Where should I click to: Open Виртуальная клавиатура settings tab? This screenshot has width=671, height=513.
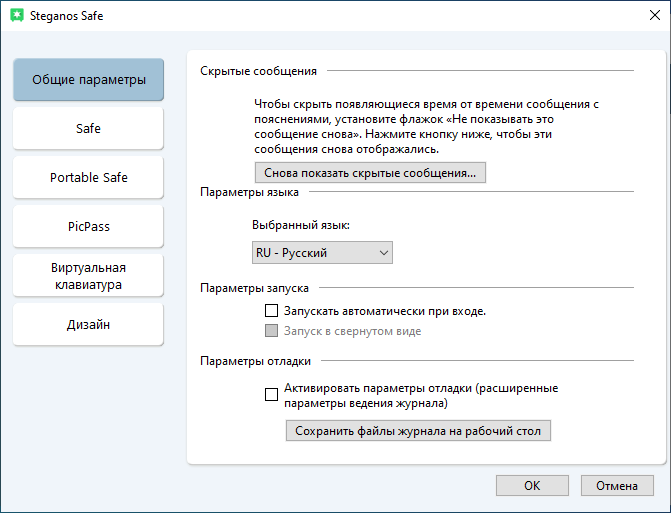[x=89, y=276]
